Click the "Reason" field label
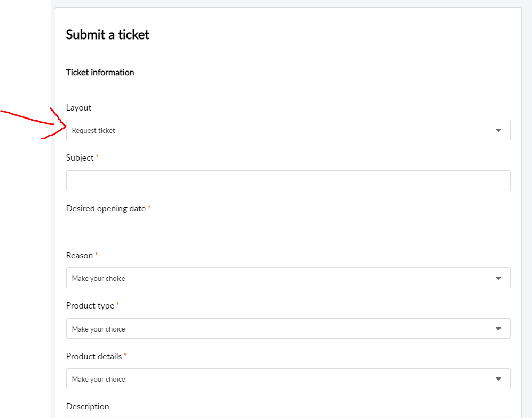 click(79, 256)
